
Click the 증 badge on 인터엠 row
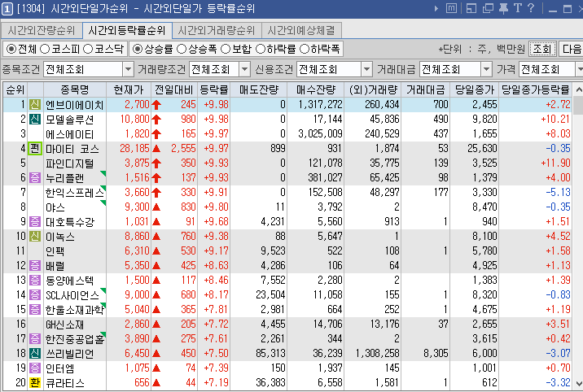35,368
